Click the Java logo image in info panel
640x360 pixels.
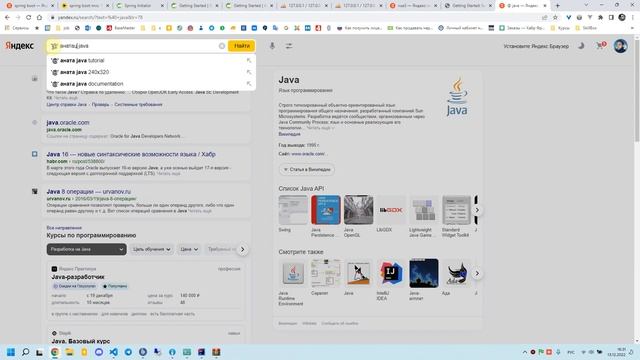coord(457,97)
